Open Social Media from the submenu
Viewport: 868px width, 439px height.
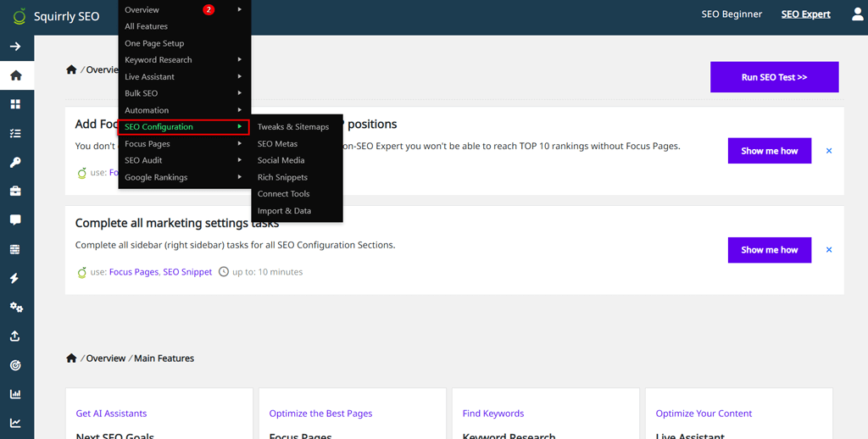[x=281, y=160]
